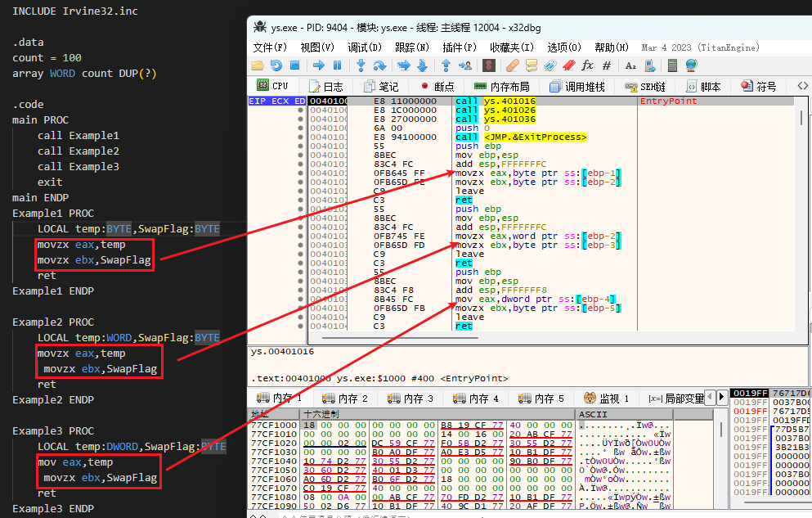Click the pause execution icon
Screen dimensions: 812x518
point(337,65)
